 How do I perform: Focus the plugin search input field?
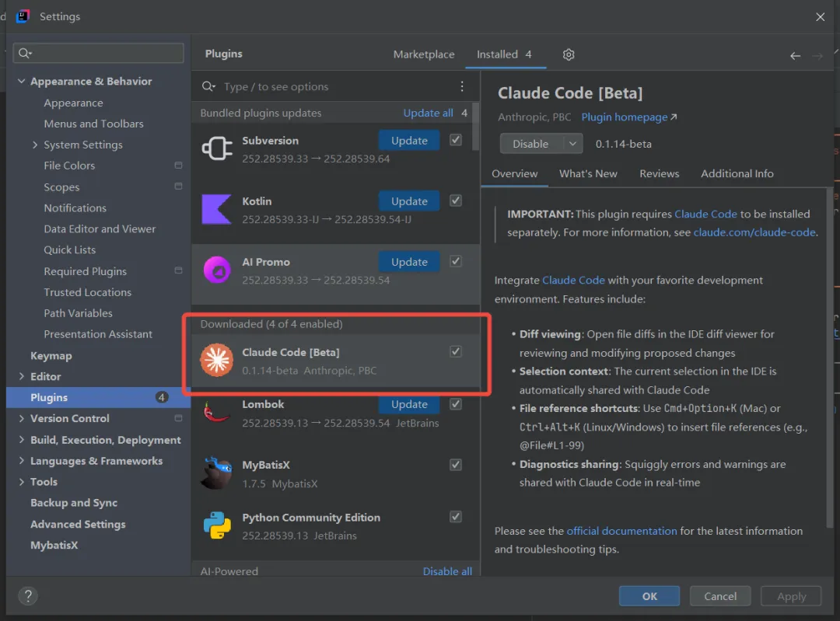click(x=334, y=86)
